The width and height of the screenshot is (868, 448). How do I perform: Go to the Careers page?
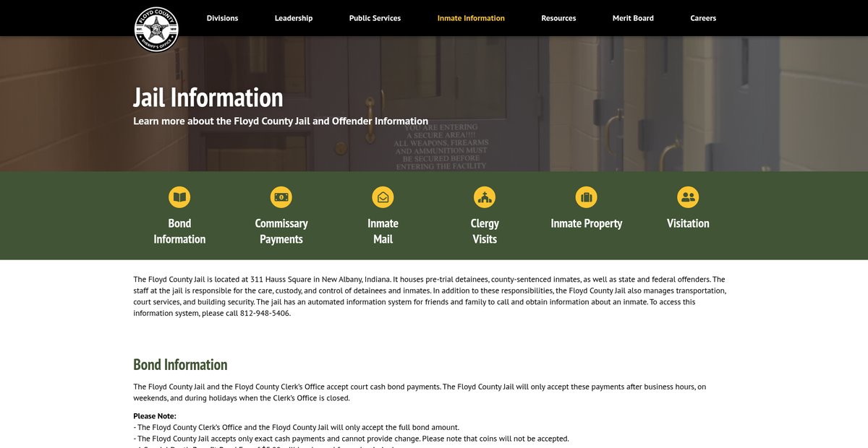point(703,18)
